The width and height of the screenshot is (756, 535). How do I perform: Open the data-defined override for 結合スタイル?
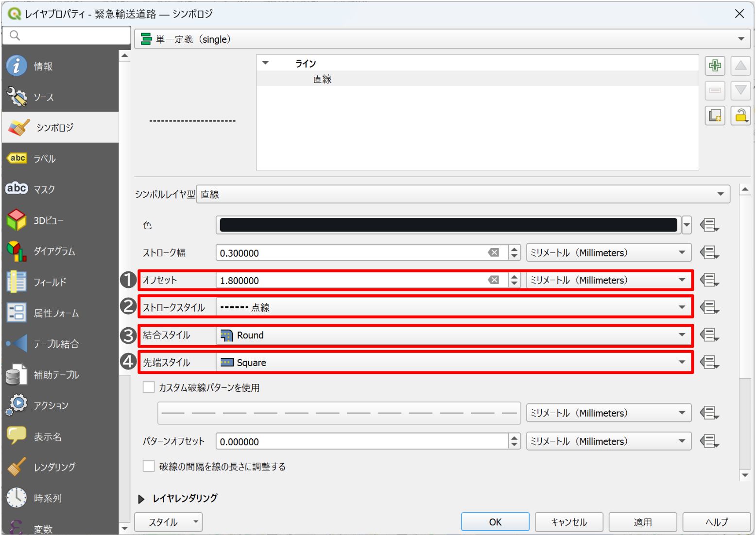coord(709,335)
